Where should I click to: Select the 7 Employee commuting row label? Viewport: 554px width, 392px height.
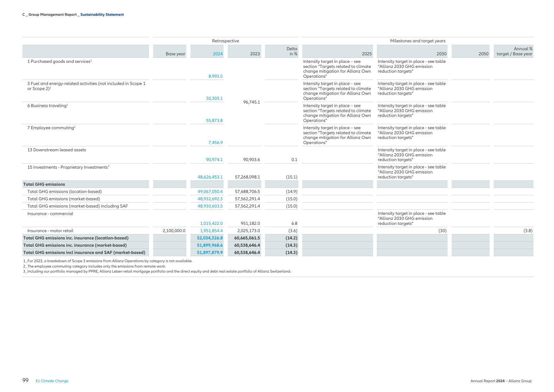[51, 128]
